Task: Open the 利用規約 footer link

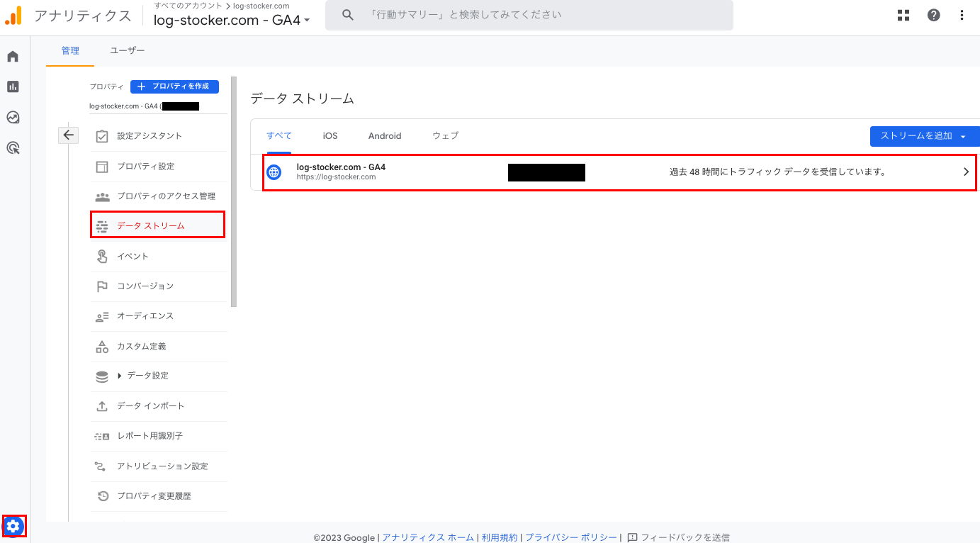Action: pos(500,537)
